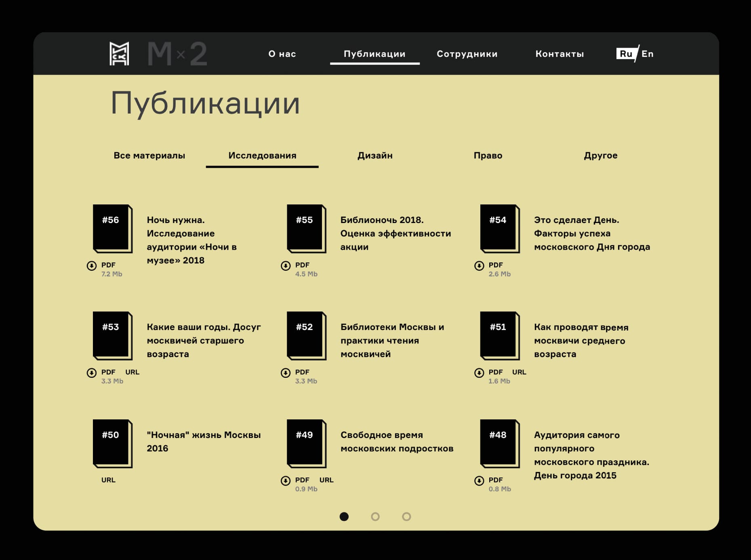
Task: Open the #56 book cover
Action: (113, 229)
